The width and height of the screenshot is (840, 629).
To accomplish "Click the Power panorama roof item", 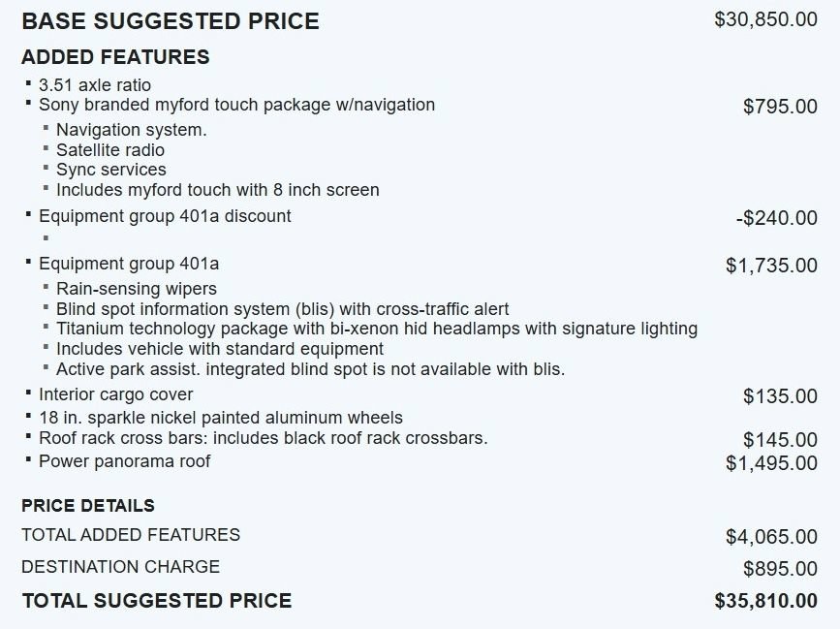I will 124,461.
